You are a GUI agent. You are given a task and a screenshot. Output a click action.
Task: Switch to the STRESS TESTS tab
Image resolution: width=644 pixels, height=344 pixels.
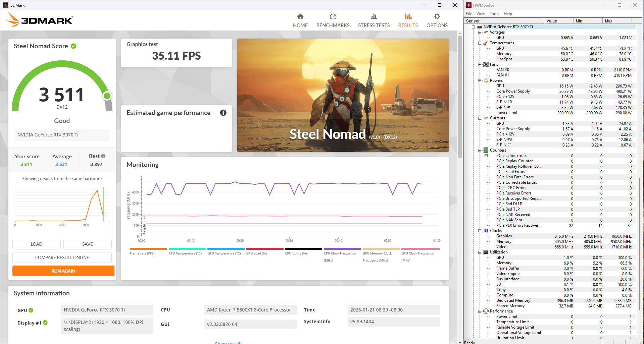click(374, 21)
